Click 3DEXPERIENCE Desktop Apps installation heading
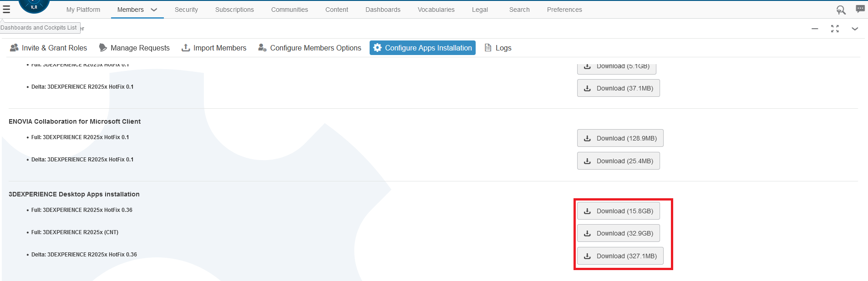The height and width of the screenshot is (281, 868). point(74,194)
